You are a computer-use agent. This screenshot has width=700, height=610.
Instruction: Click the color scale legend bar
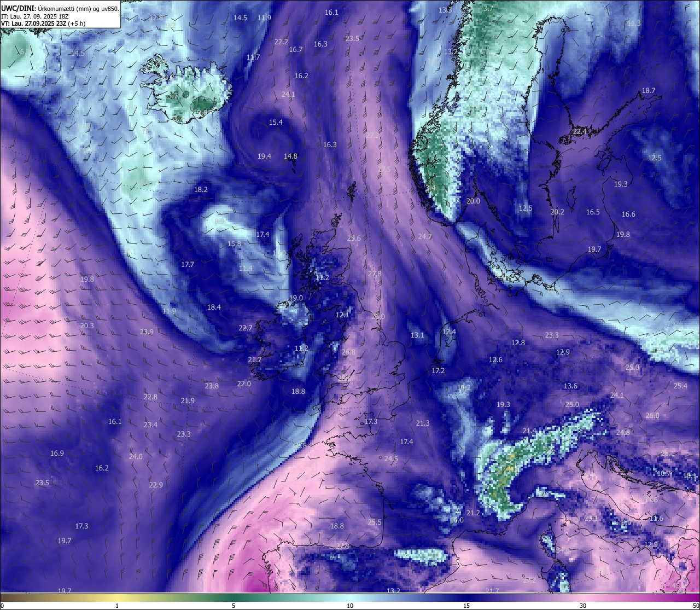350,597
